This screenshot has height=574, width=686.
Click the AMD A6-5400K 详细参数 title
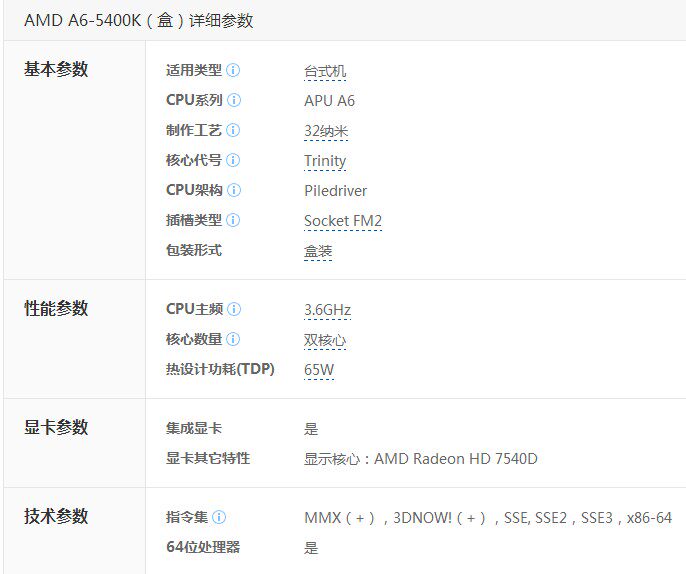pyautogui.click(x=139, y=21)
